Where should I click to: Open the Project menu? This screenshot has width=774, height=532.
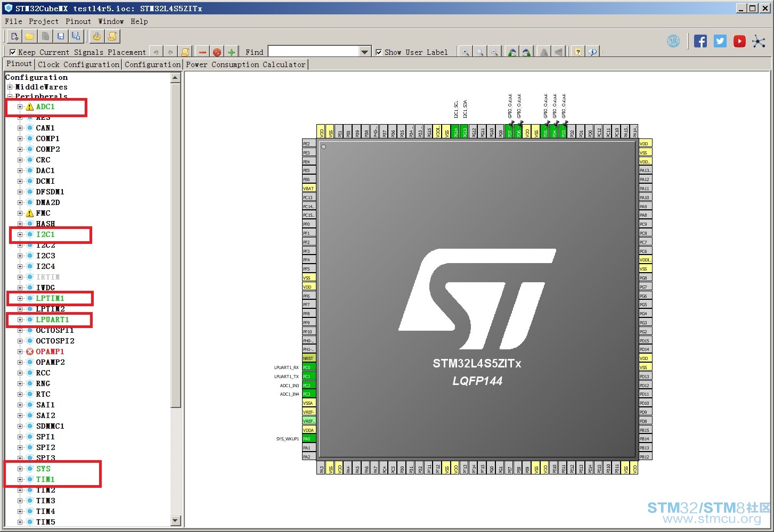(44, 21)
